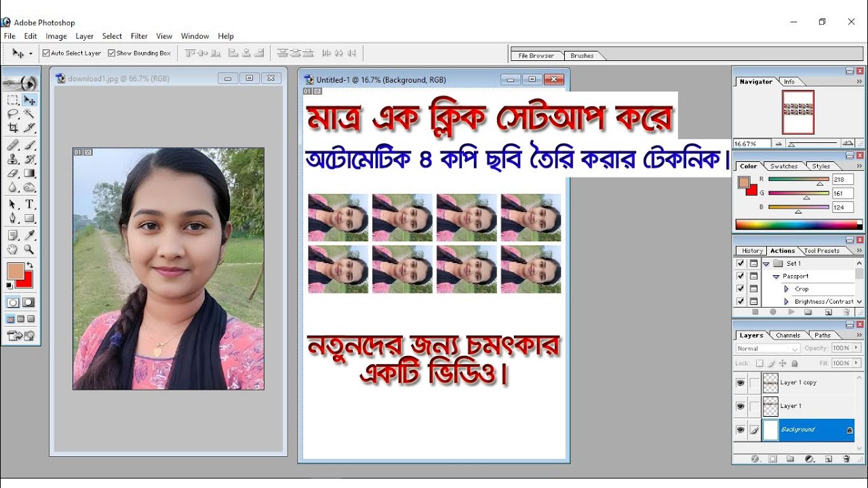This screenshot has width=868, height=488.
Task: Select the Brush tool
Action: tap(29, 145)
